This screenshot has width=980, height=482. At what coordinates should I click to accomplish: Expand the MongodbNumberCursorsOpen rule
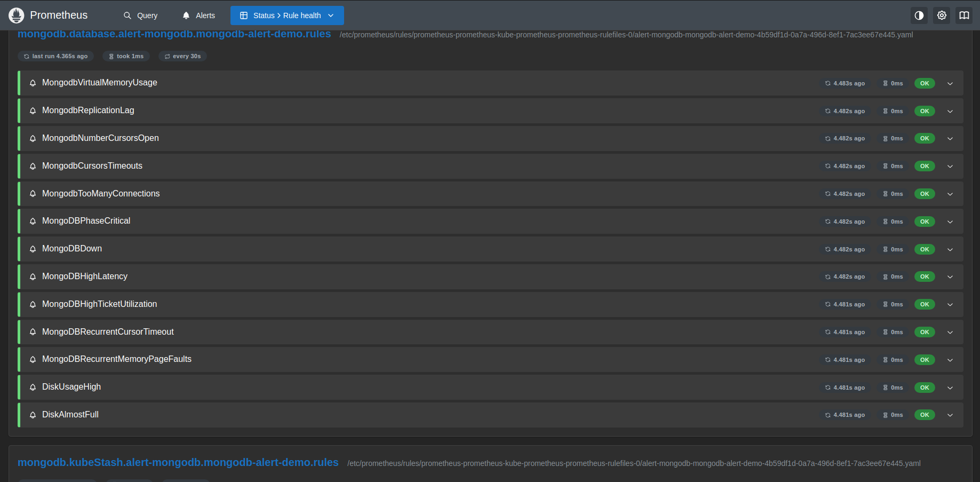click(950, 139)
